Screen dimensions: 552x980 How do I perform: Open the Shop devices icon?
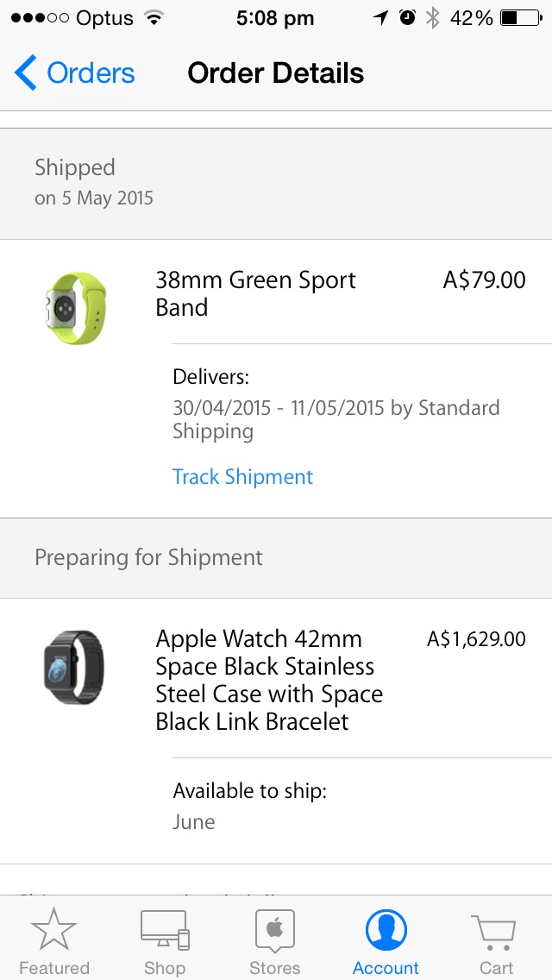[164, 931]
